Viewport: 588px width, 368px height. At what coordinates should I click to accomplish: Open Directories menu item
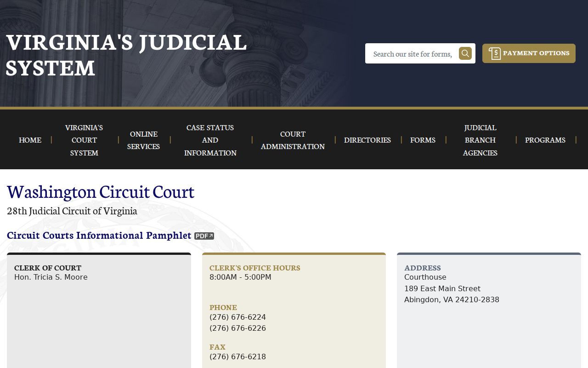[x=367, y=140]
